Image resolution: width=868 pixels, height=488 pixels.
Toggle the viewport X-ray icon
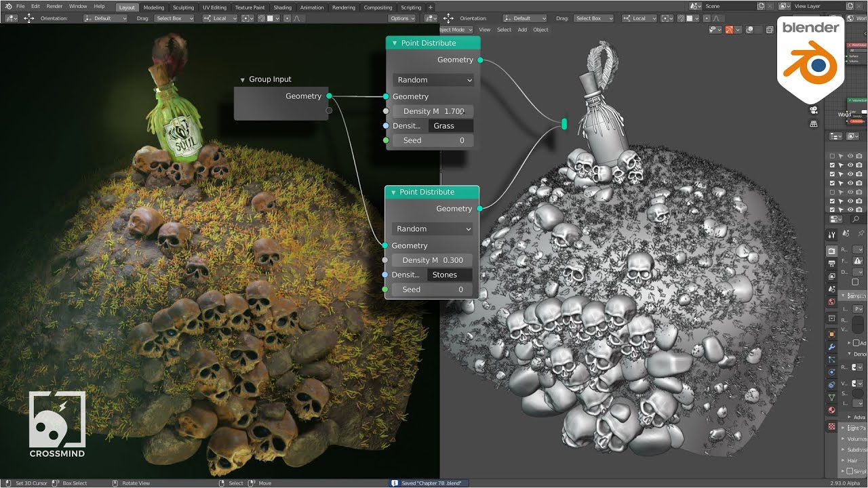(x=769, y=30)
